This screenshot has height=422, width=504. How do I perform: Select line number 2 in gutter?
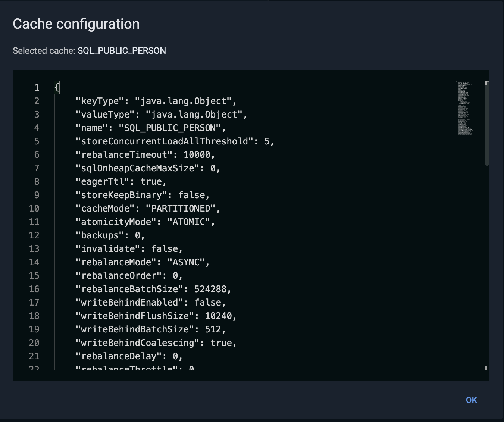tap(37, 101)
